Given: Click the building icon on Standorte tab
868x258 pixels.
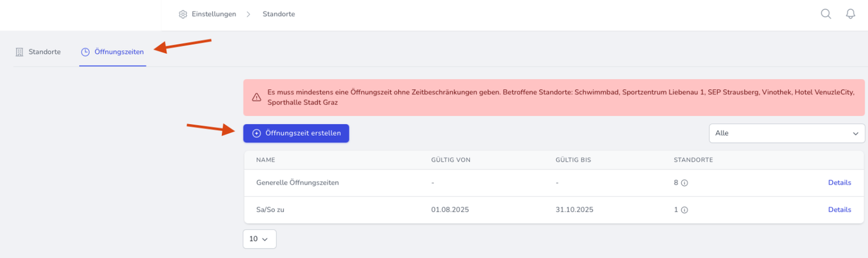Looking at the screenshot, I should pyautogui.click(x=19, y=52).
